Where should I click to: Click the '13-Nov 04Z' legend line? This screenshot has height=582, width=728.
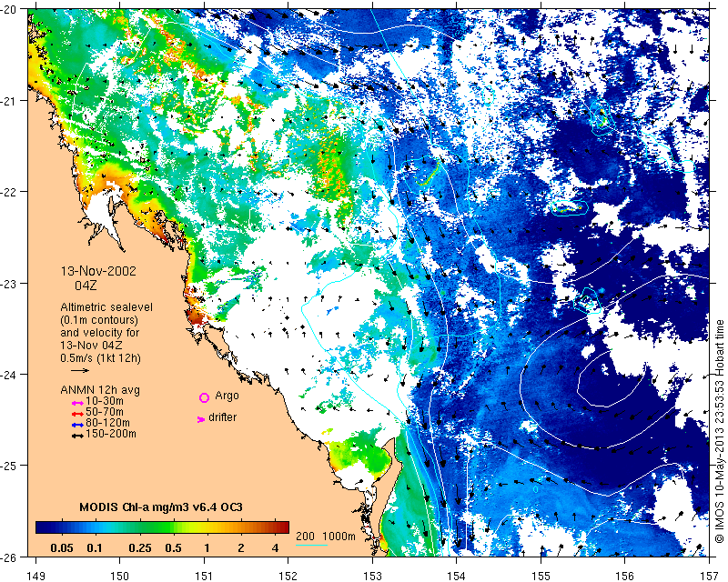[x=92, y=346]
